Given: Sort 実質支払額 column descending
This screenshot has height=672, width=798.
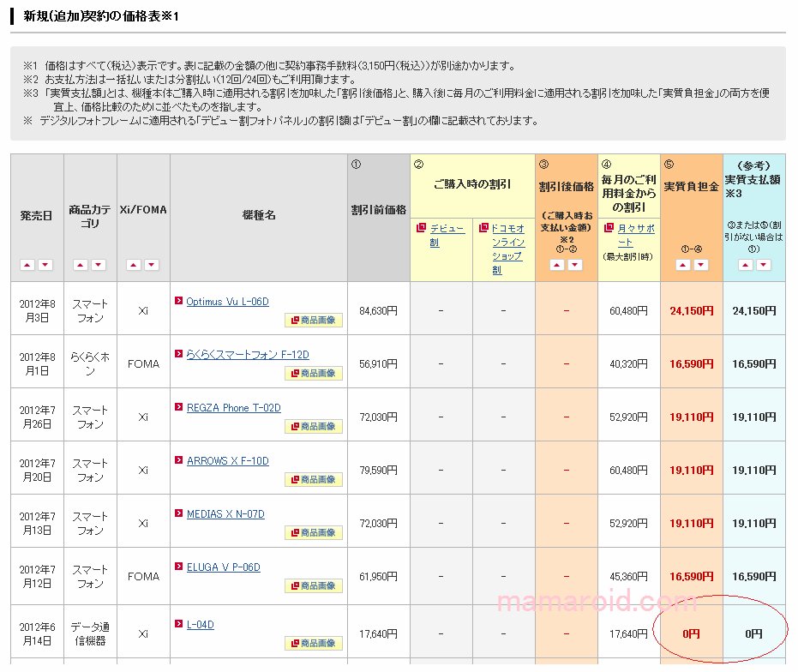Looking at the screenshot, I should click(x=764, y=266).
